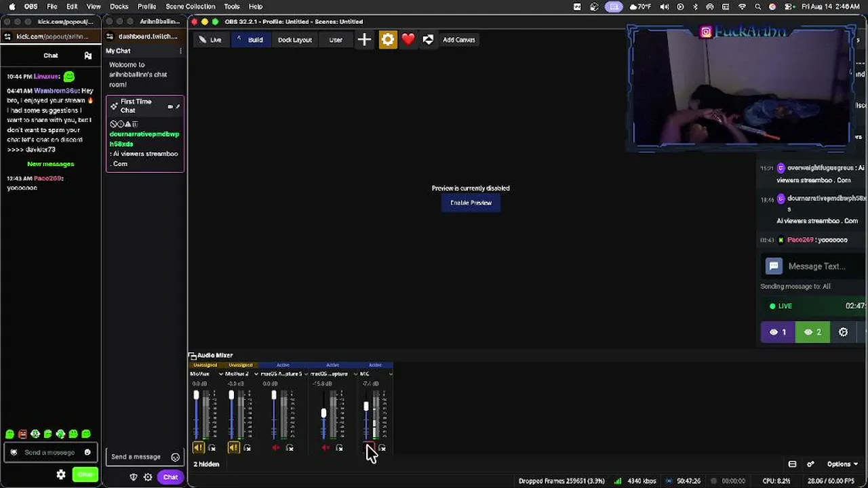This screenshot has height=488, width=868.
Task: Click the Kick chat popout icon beside Chat
Action: coord(88,56)
